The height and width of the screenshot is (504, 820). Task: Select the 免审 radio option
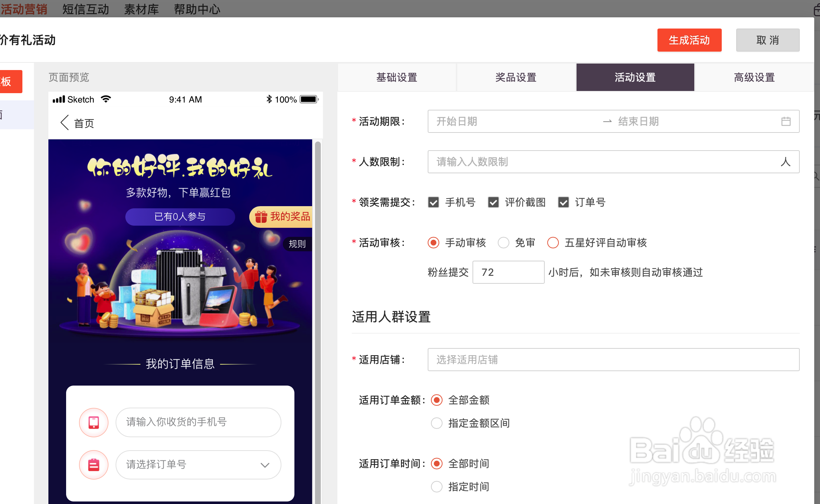click(503, 243)
